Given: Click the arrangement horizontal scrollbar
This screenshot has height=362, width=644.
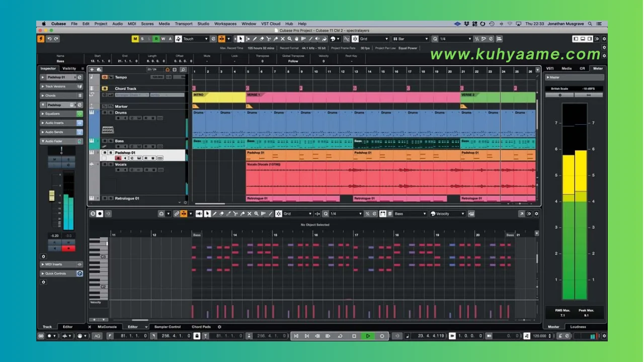Looking at the screenshot, I should tap(210, 204).
